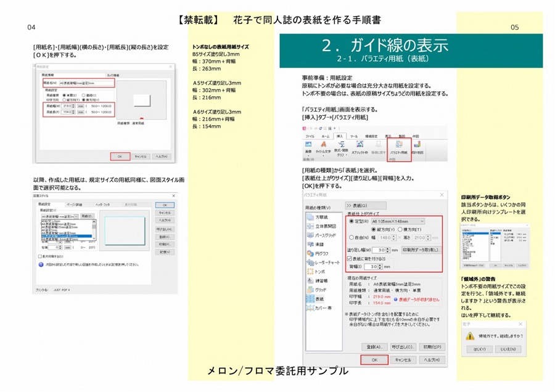
Task: Click the yellow warning icon in 領域外 dialog
Action: [x=470, y=336]
